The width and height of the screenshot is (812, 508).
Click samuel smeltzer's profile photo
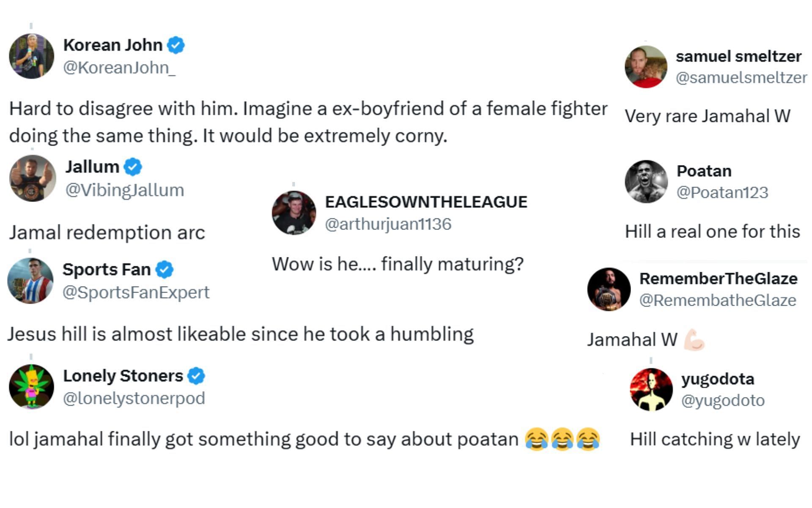click(x=646, y=67)
